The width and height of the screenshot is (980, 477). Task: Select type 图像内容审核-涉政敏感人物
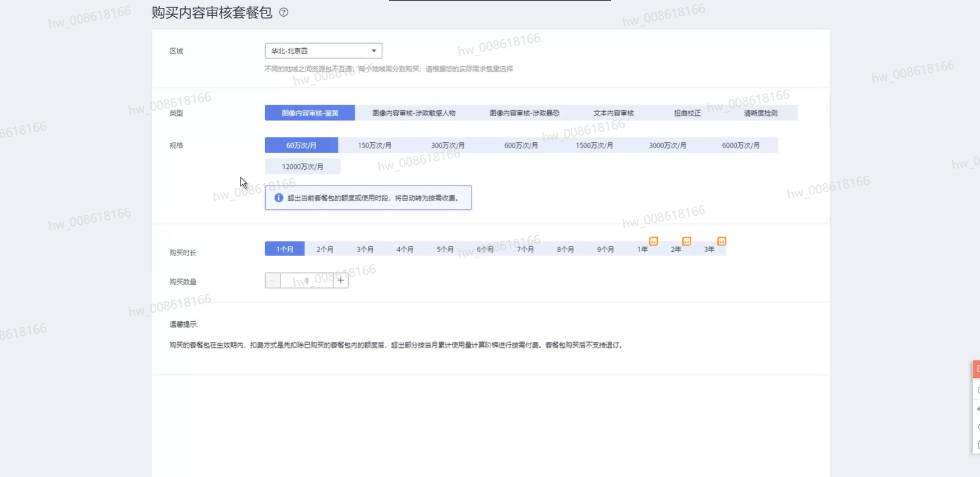414,113
